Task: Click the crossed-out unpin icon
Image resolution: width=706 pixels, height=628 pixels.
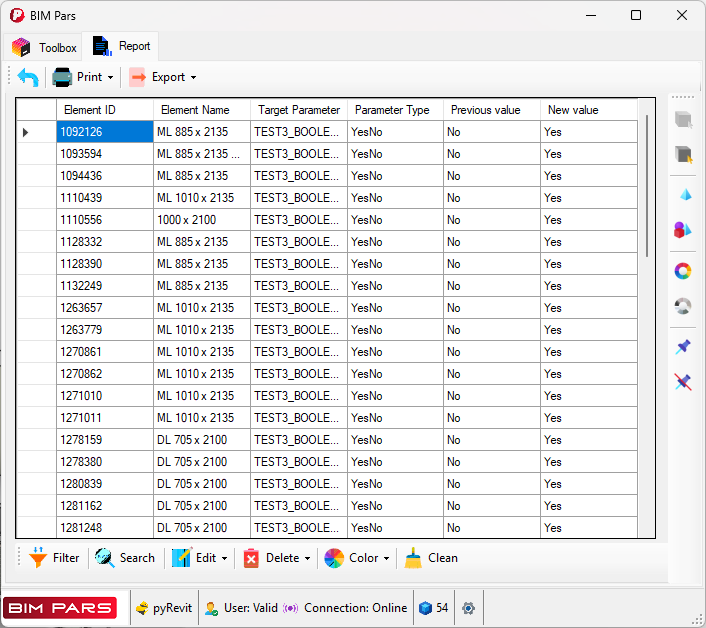Action: tap(683, 382)
